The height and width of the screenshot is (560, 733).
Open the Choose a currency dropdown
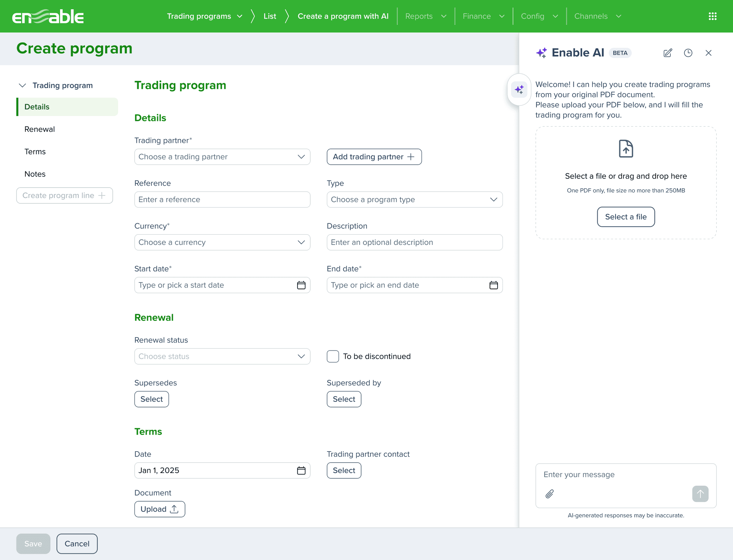(222, 242)
